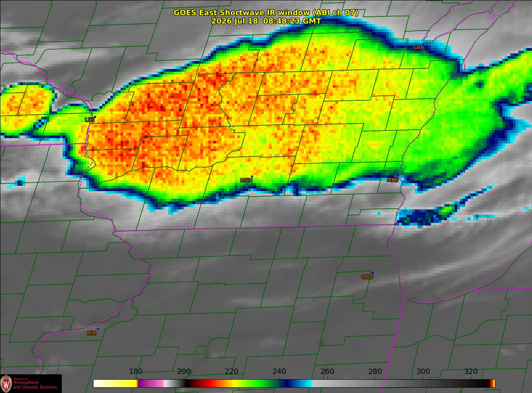
Task: Click the GRB station label
Action: tap(418, 48)
